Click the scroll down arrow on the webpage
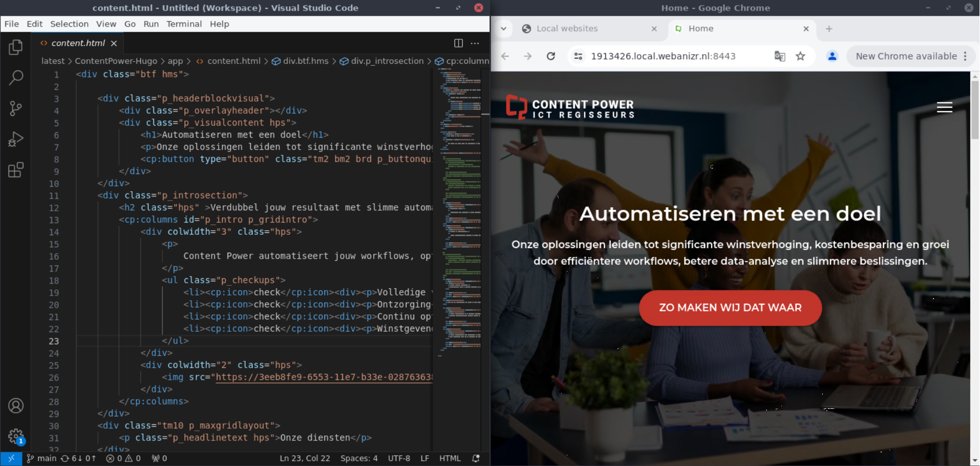 pos(975,461)
